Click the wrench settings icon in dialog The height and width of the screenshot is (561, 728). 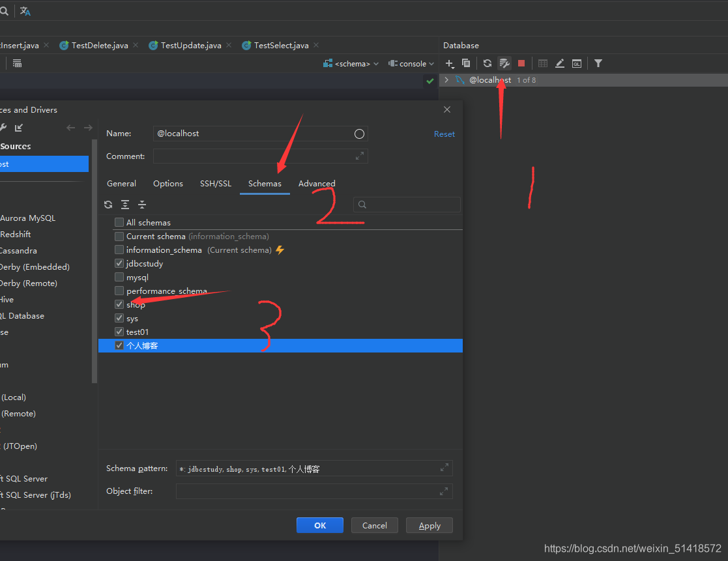click(x=3, y=128)
